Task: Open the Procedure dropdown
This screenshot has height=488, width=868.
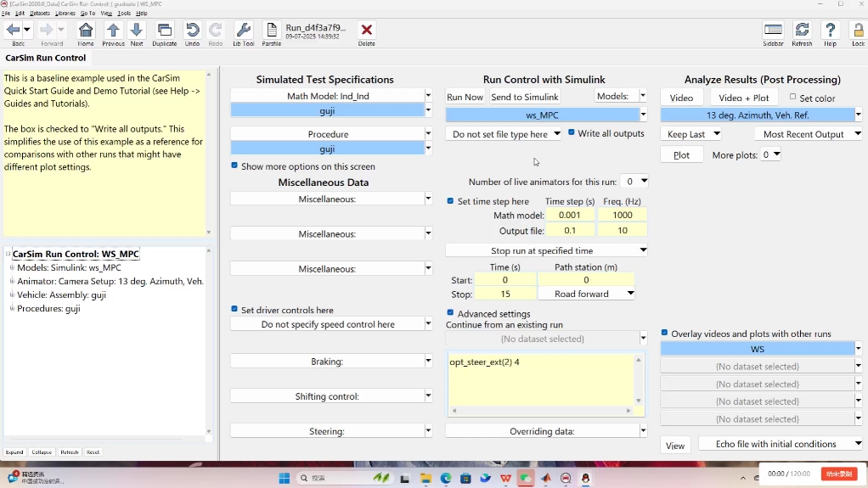Action: pyautogui.click(x=428, y=134)
